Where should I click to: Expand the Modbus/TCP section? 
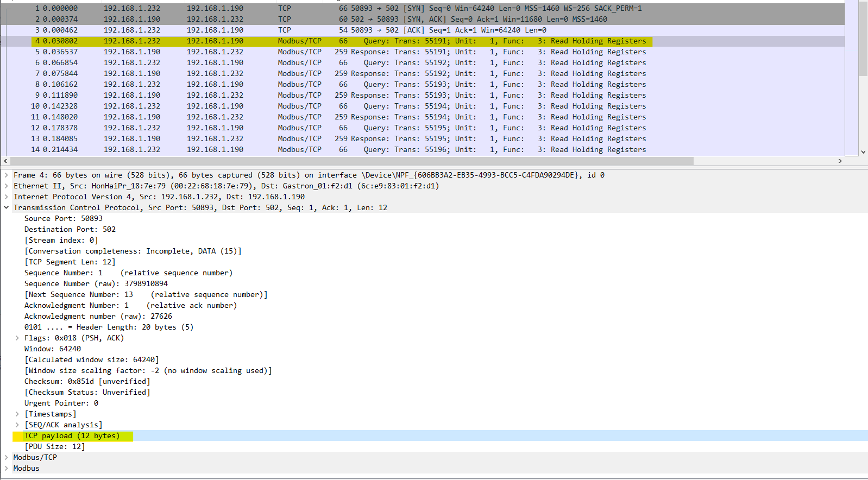pos(6,457)
